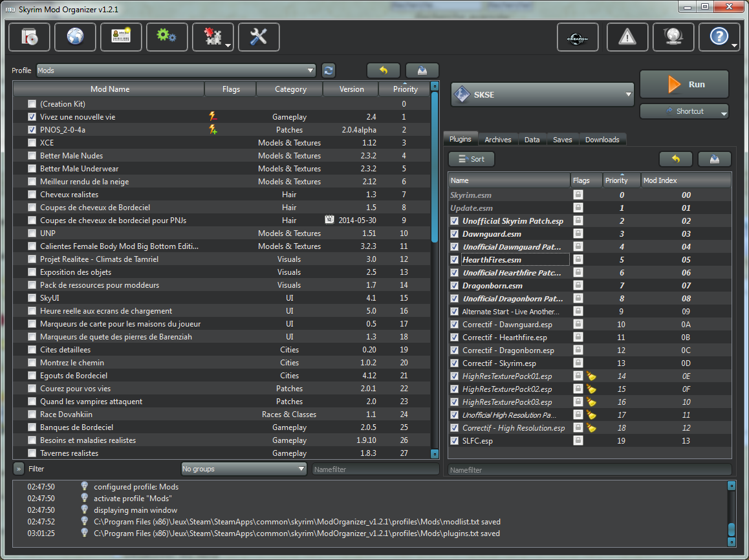Switch to the Archives tab
This screenshot has height=560, width=749.
(x=498, y=140)
